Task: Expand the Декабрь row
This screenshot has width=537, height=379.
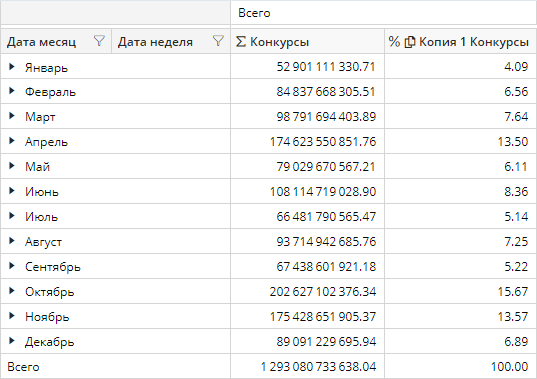Action: [12, 341]
